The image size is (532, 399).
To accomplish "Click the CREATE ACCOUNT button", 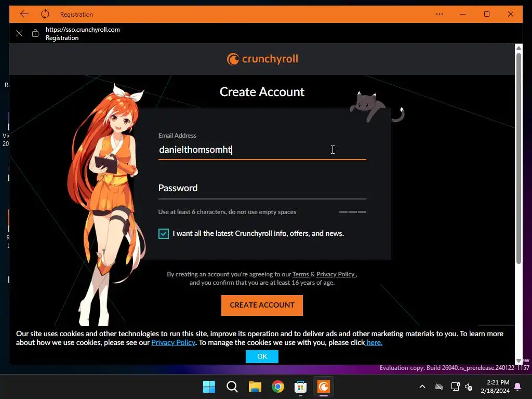I will [262, 305].
